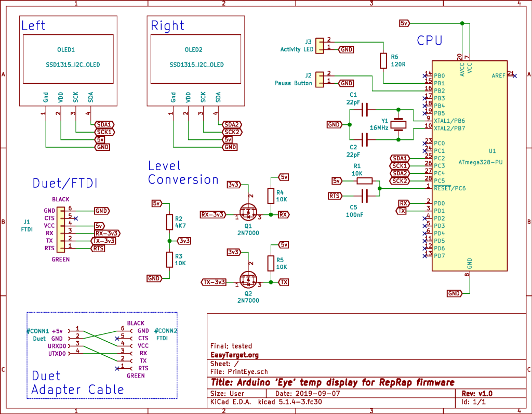
Task: Click the 'XTAL1/PB6' pin name
Action: point(449,121)
